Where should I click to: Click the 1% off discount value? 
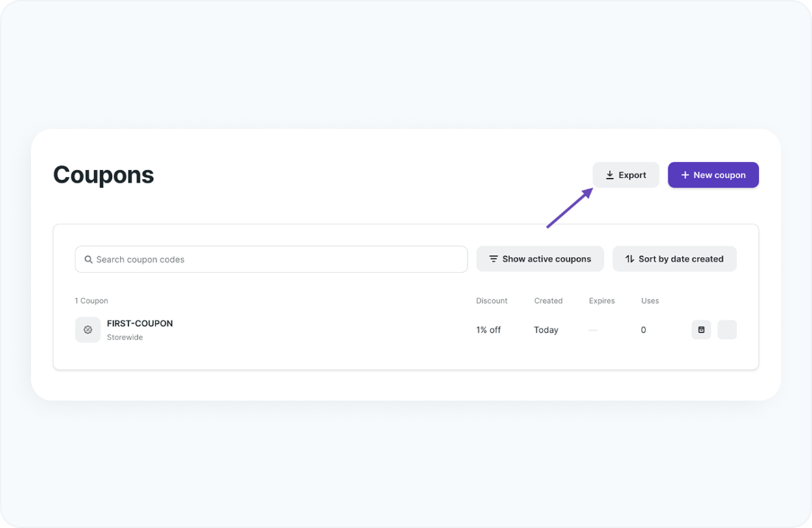point(488,330)
